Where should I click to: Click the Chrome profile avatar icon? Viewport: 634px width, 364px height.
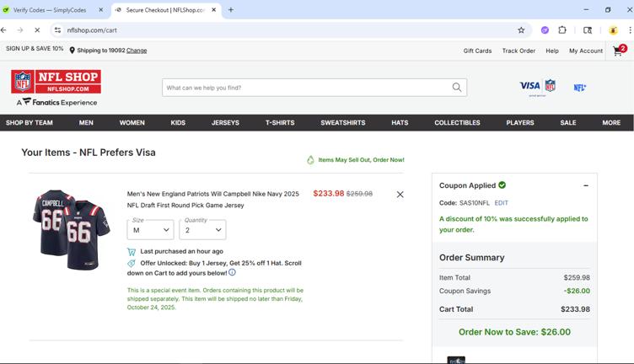click(x=613, y=29)
